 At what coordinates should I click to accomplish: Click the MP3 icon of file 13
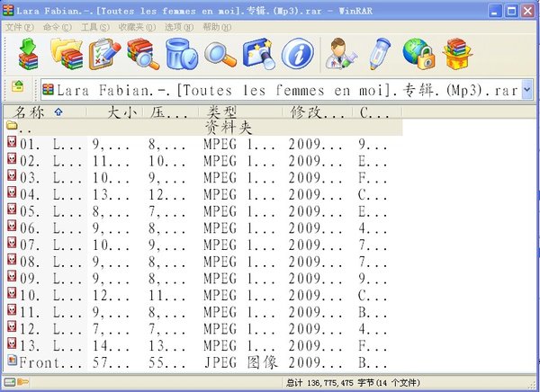[x=12, y=343]
